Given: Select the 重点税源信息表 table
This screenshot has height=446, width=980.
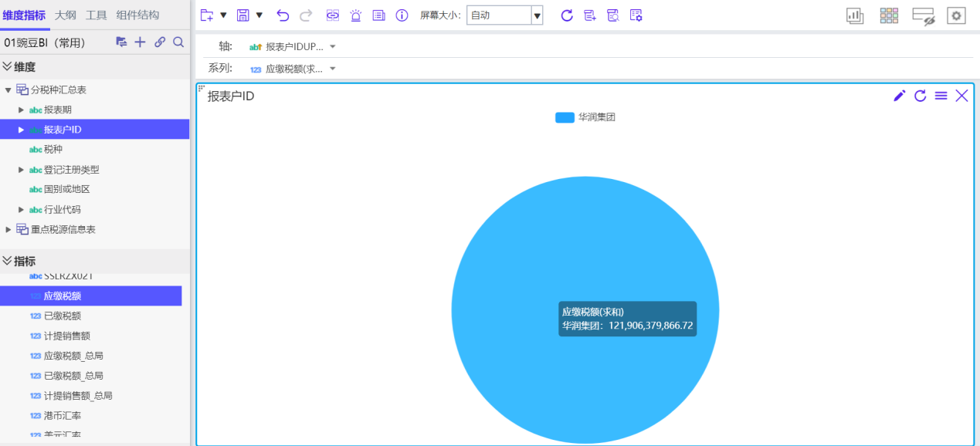Looking at the screenshot, I should point(63,229).
